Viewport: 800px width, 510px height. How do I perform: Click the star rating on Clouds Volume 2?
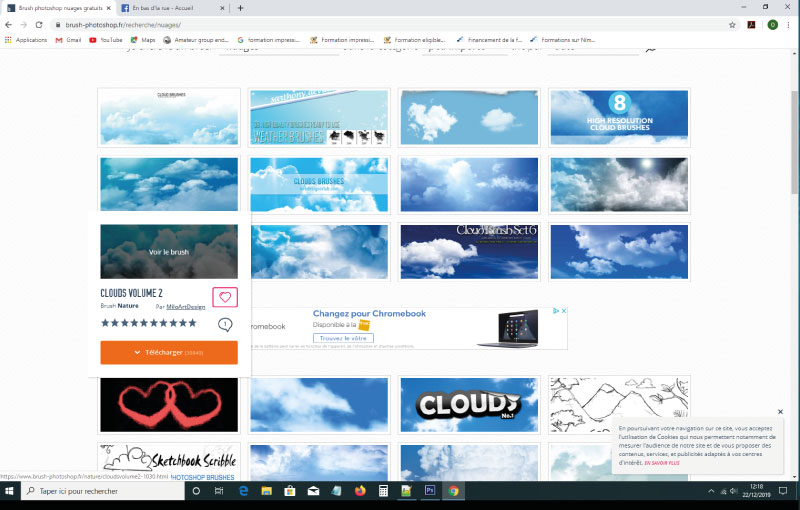pos(149,323)
